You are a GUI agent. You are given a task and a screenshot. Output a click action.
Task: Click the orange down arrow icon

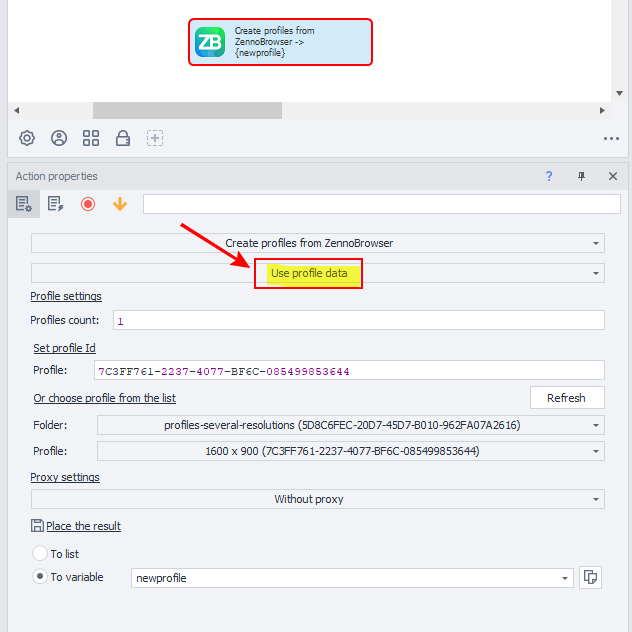pyautogui.click(x=120, y=204)
